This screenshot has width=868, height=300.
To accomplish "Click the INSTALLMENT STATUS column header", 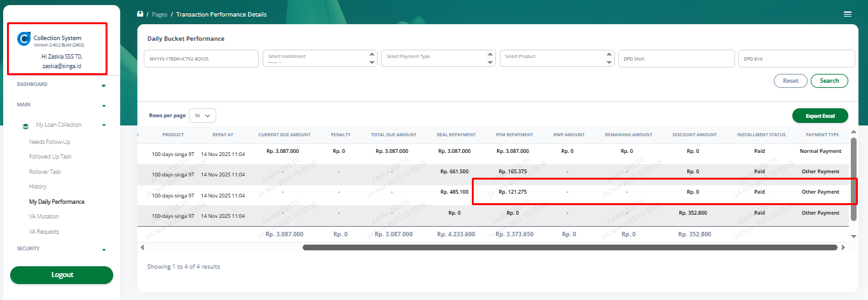I will click(x=761, y=135).
